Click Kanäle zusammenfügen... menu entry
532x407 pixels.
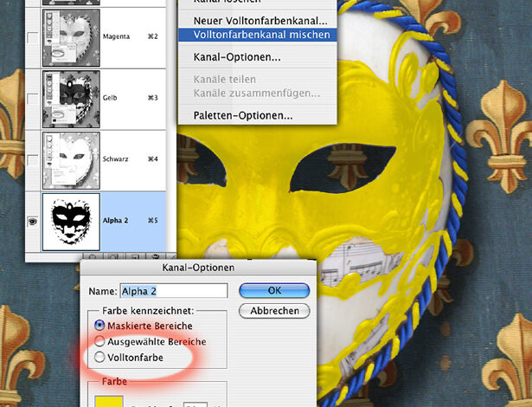coord(258,93)
